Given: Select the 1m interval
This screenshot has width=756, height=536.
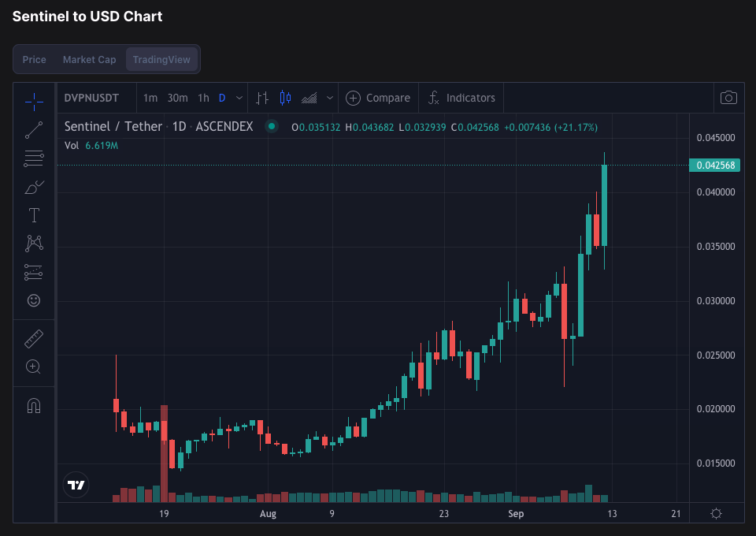Looking at the screenshot, I should click(150, 98).
